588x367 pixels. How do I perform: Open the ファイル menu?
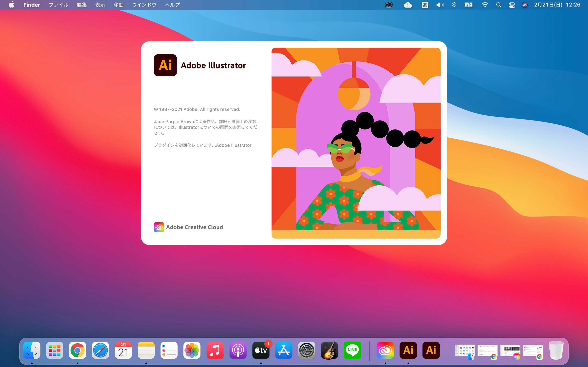pos(58,5)
